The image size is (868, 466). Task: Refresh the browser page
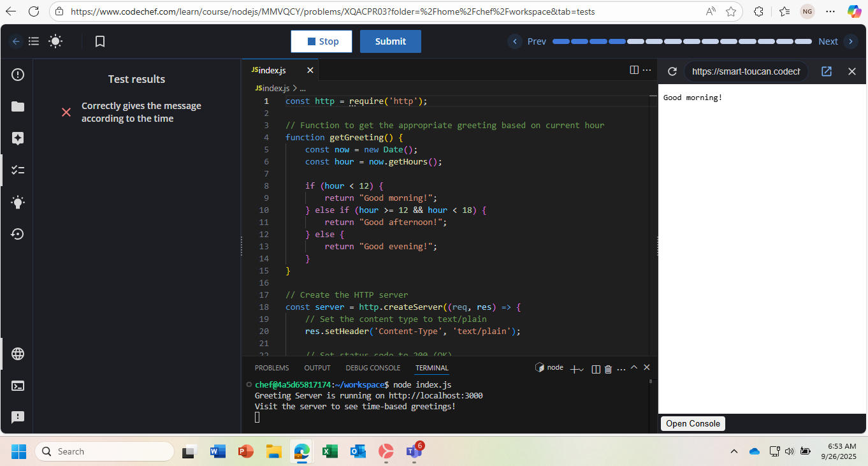[x=34, y=11]
